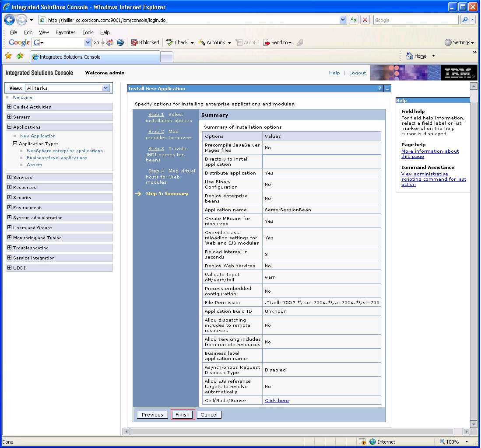Open the File menu
This screenshot has width=481, height=448.
coord(14,32)
